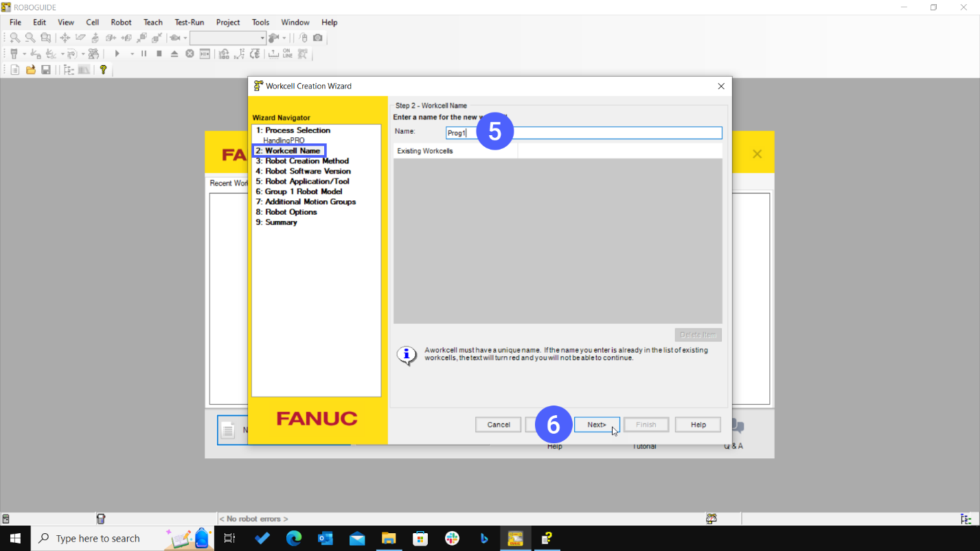Save the workcell with the disk icon
Screen dimensions: 980x551
(46, 69)
